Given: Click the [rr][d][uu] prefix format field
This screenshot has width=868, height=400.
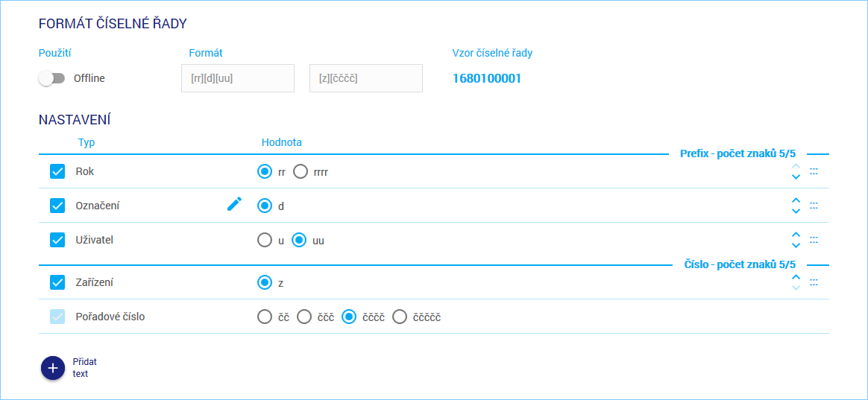Looking at the screenshot, I should coord(237,78).
